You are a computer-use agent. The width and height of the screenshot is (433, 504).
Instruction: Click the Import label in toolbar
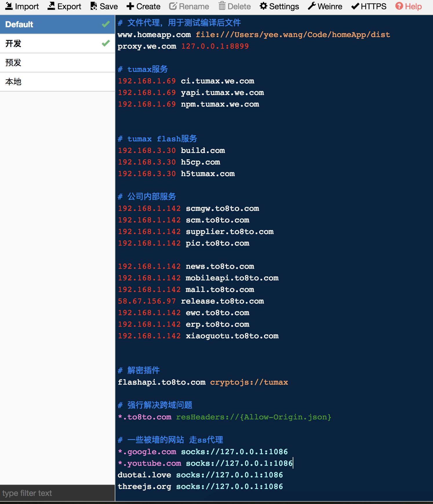coord(27,6)
